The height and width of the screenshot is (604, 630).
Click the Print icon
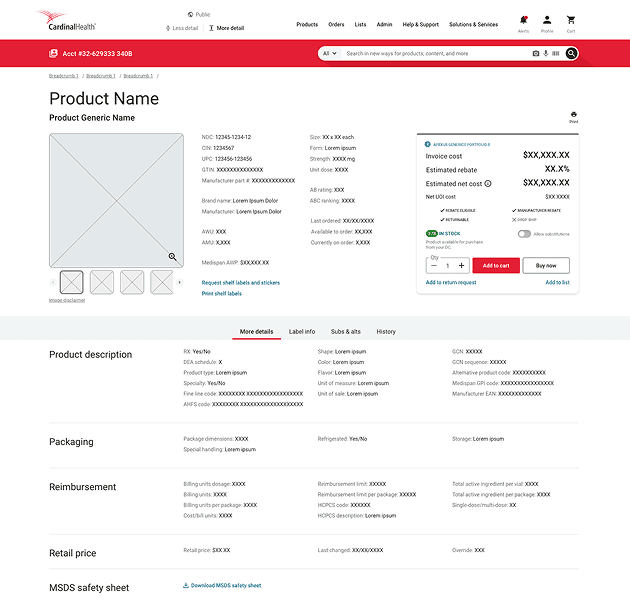pyautogui.click(x=574, y=115)
